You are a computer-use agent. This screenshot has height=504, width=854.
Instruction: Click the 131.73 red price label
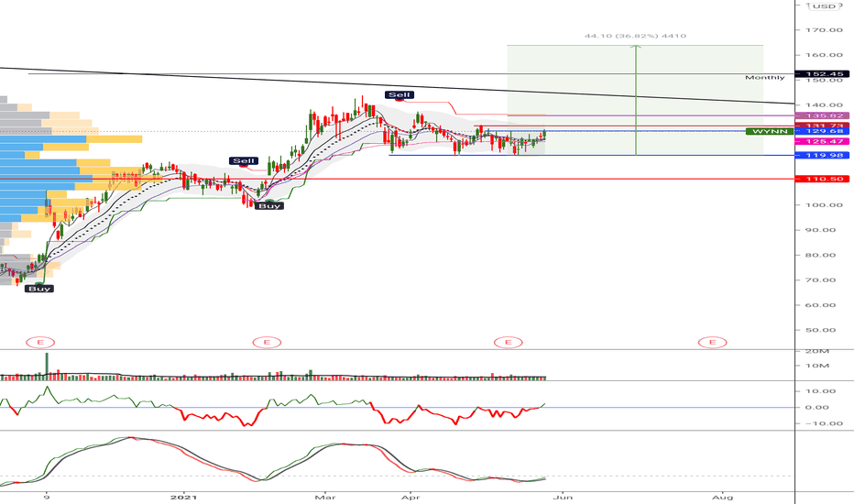pyautogui.click(x=824, y=126)
